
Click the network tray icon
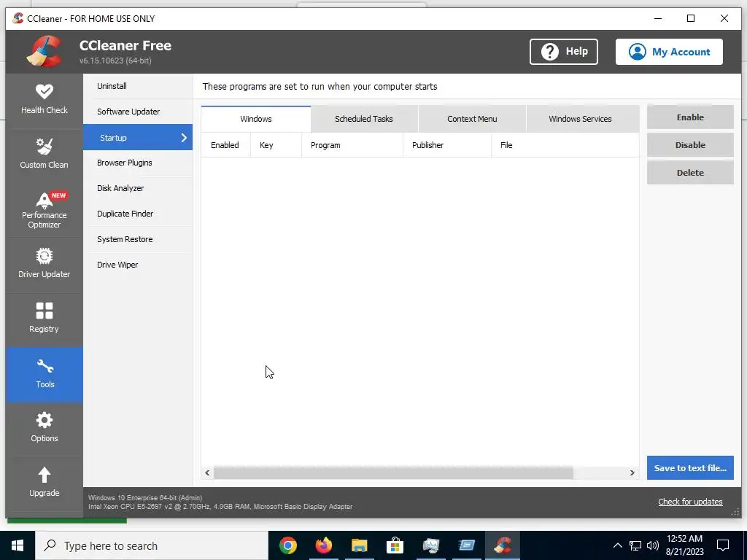[635, 545]
